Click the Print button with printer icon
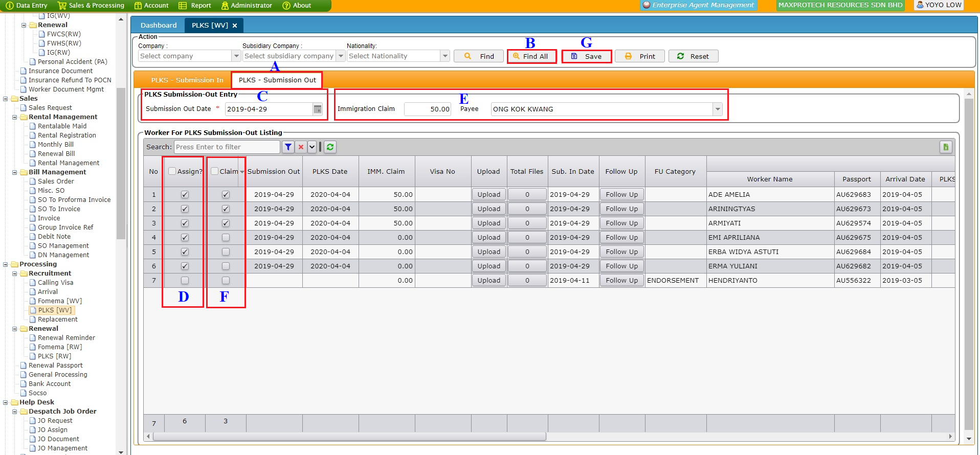The width and height of the screenshot is (980, 455). tap(639, 56)
